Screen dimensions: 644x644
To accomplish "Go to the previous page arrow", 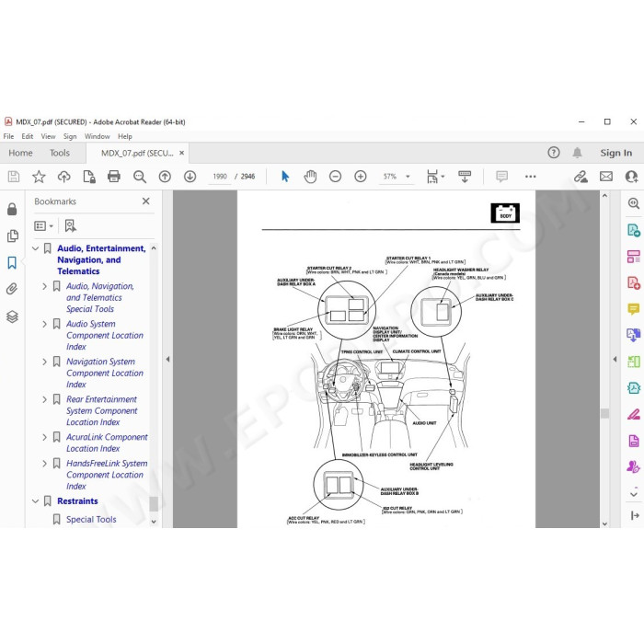I will tap(165, 177).
